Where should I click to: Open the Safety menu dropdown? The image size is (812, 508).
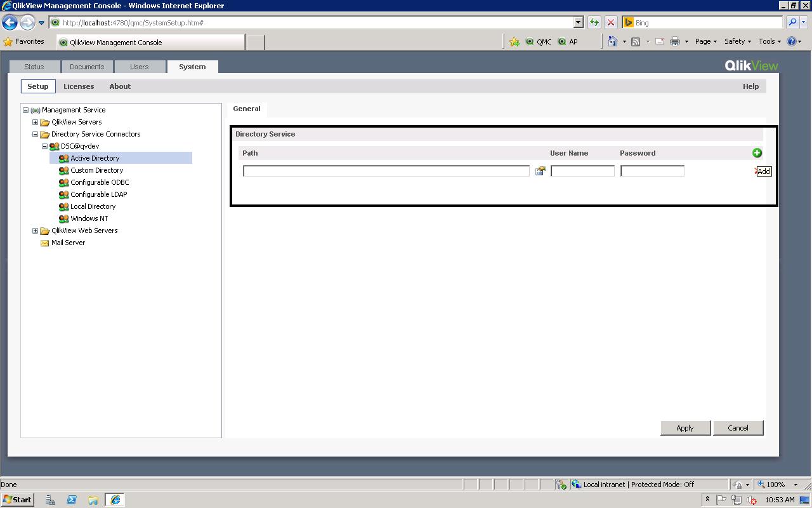737,42
